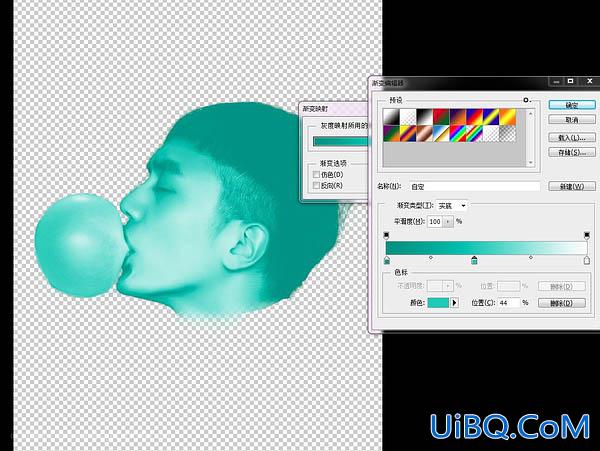600x451 pixels.
Task: Select the orange-yellow-orange gradient preset
Action: click(x=507, y=117)
